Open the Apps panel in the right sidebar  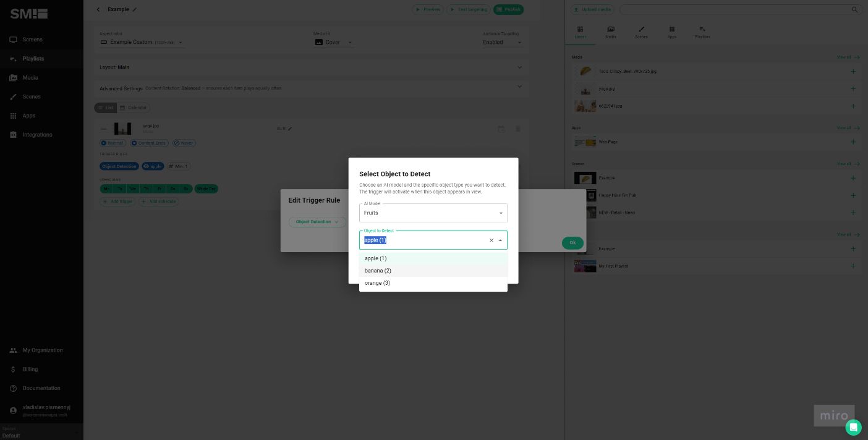point(672,31)
